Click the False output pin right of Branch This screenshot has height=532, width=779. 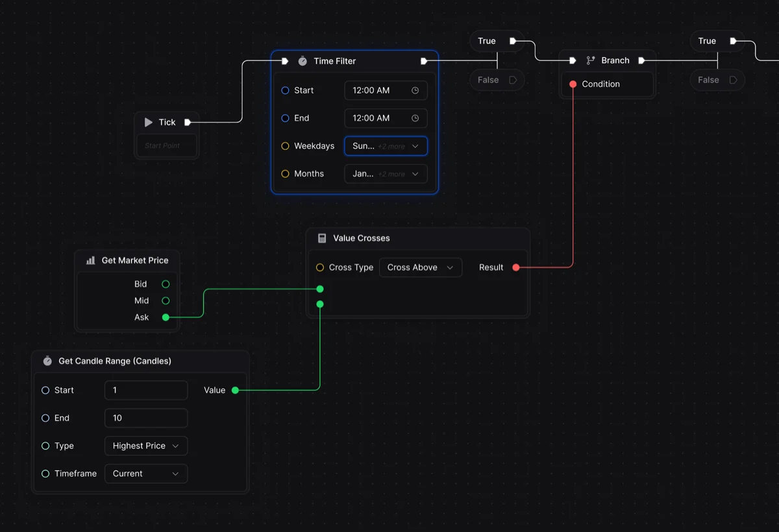click(x=733, y=80)
